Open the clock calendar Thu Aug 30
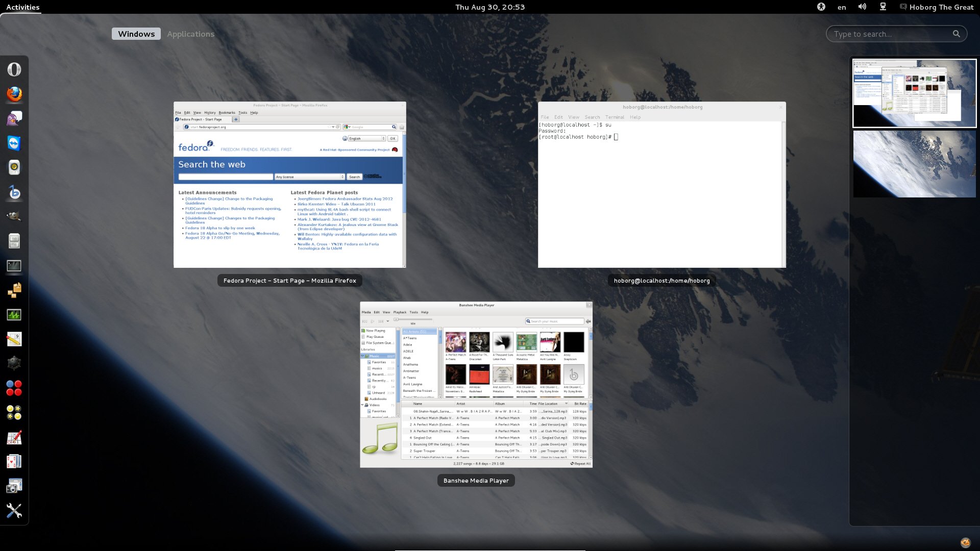980x551 pixels. click(490, 7)
